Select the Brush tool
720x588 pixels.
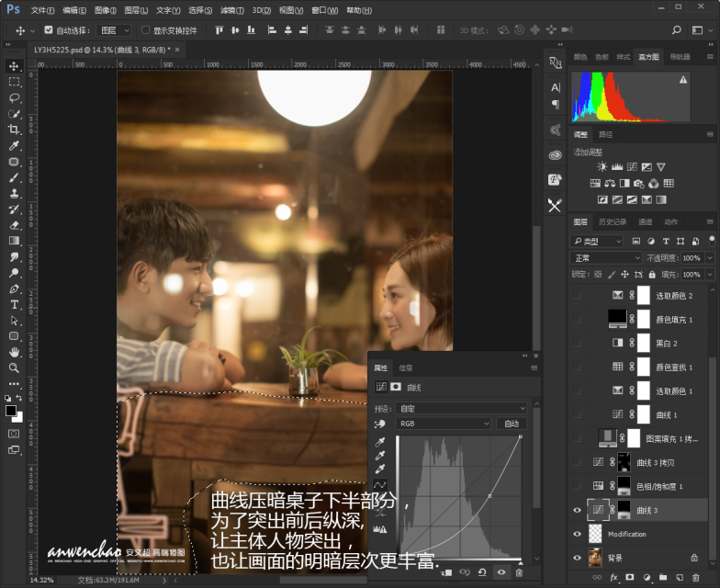[14, 177]
